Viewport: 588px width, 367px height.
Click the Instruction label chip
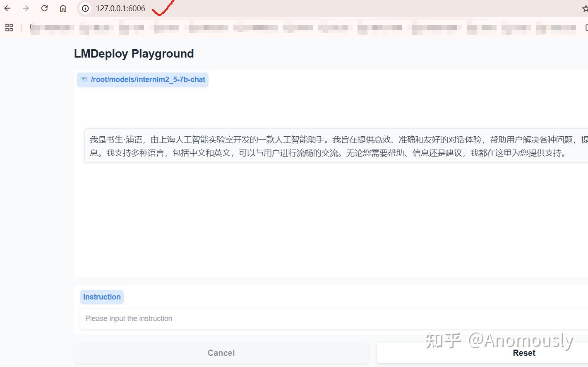102,297
